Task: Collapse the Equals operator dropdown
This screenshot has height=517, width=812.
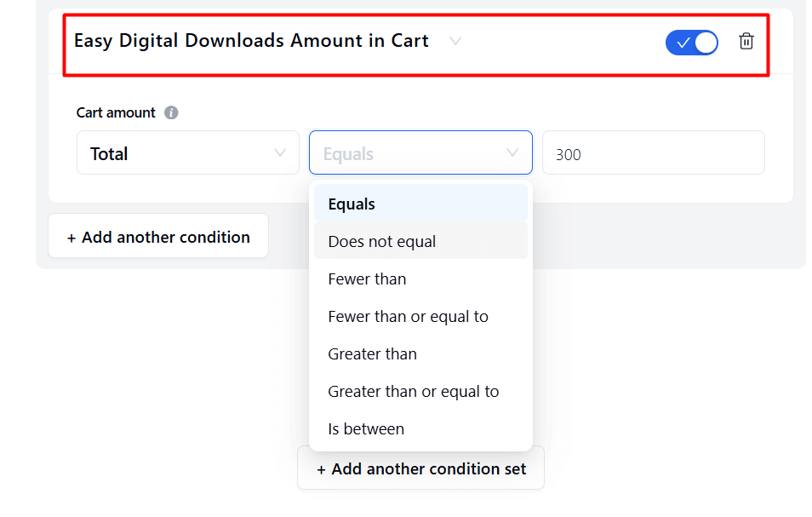Action: coord(420,152)
